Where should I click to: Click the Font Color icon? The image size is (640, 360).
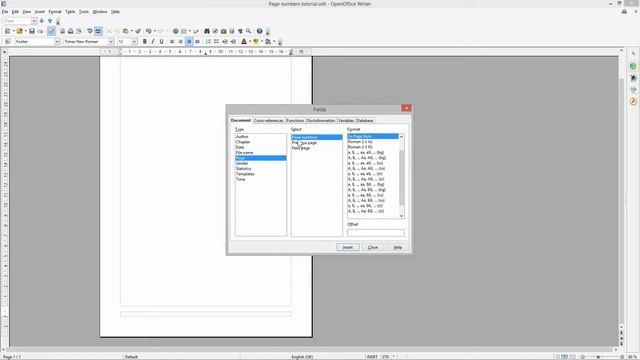244,42
